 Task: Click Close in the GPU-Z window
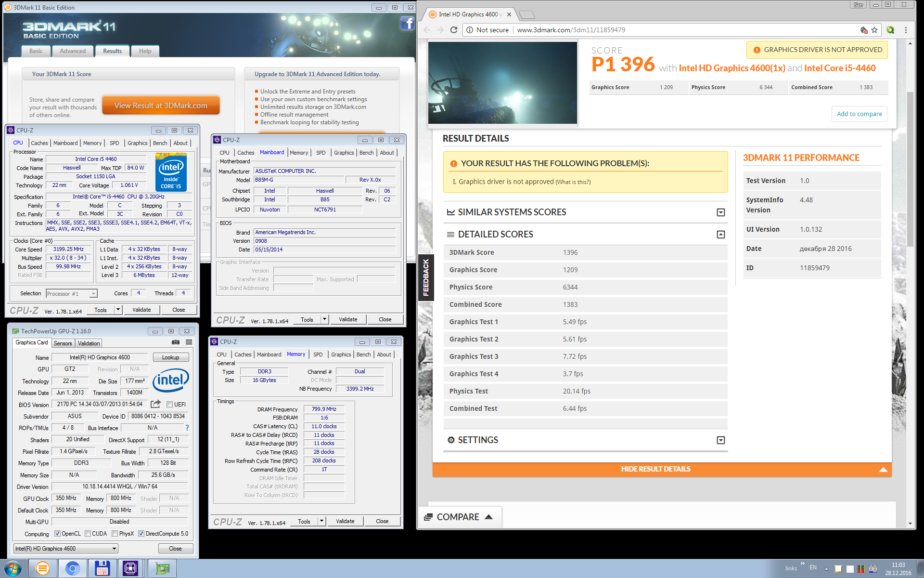pyautogui.click(x=175, y=549)
